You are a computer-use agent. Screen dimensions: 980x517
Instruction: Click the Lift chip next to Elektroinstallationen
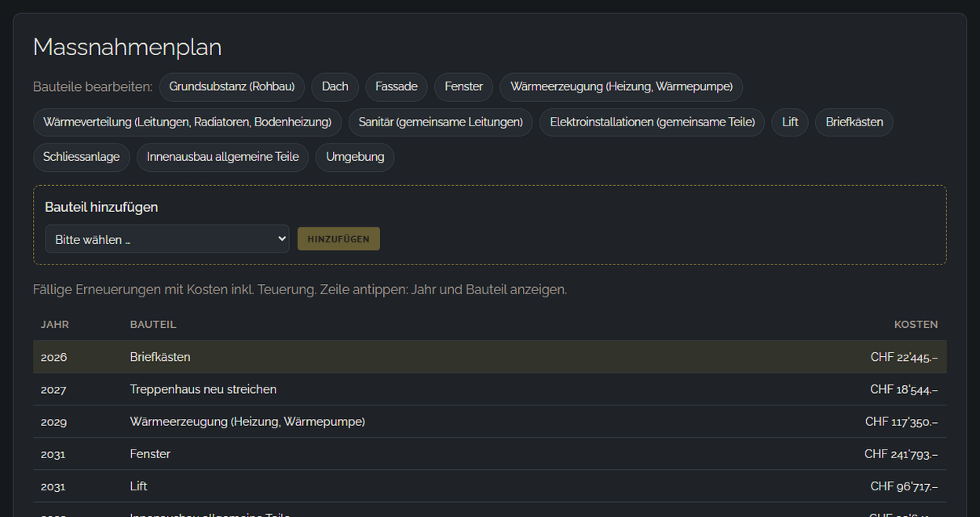coord(790,122)
